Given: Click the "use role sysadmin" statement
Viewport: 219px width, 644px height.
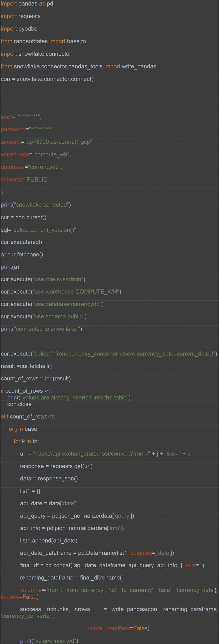Looking at the screenshot, I should (43, 279).
